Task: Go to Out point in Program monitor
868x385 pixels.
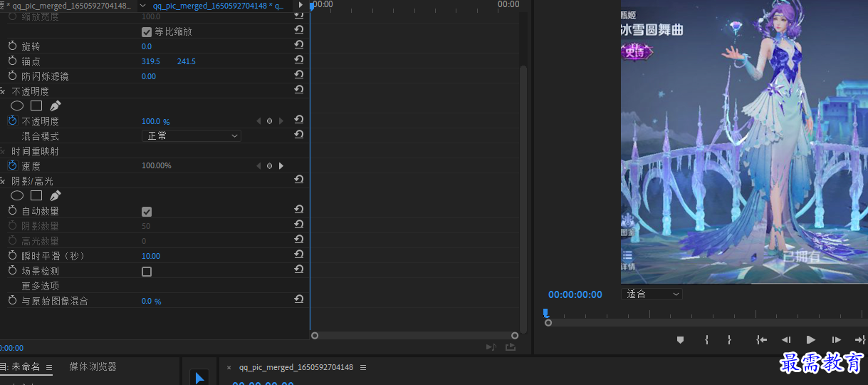Action: [x=860, y=340]
